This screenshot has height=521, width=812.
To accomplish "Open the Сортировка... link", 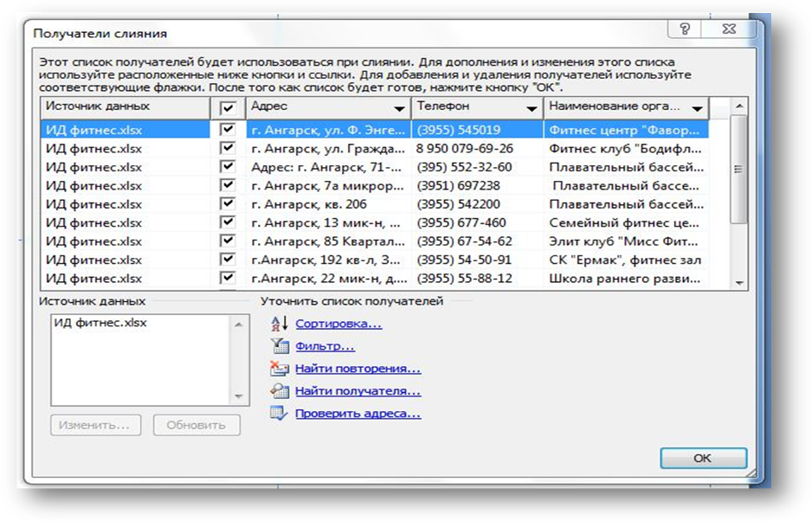I will pos(338,324).
